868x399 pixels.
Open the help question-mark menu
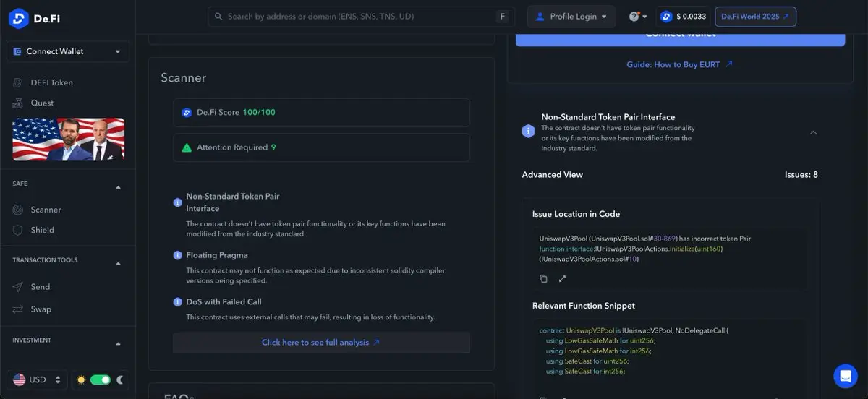[x=637, y=17]
